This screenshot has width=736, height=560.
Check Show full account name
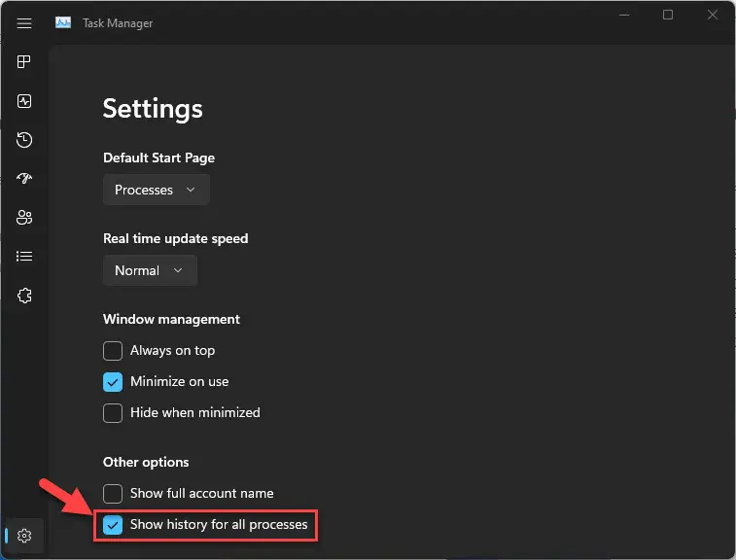[113, 494]
